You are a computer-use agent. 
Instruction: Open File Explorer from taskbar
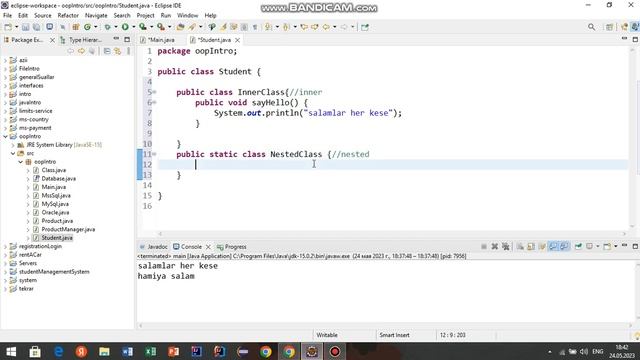coord(104,351)
